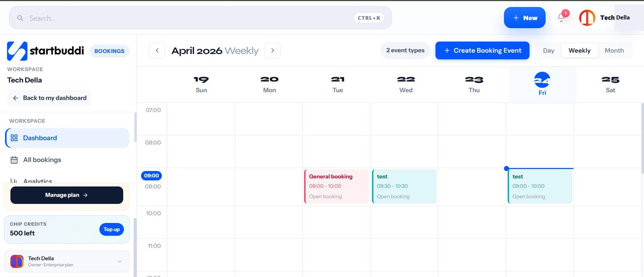Click the Create Booking Event button
The width and height of the screenshot is (644, 277).
[x=482, y=50]
